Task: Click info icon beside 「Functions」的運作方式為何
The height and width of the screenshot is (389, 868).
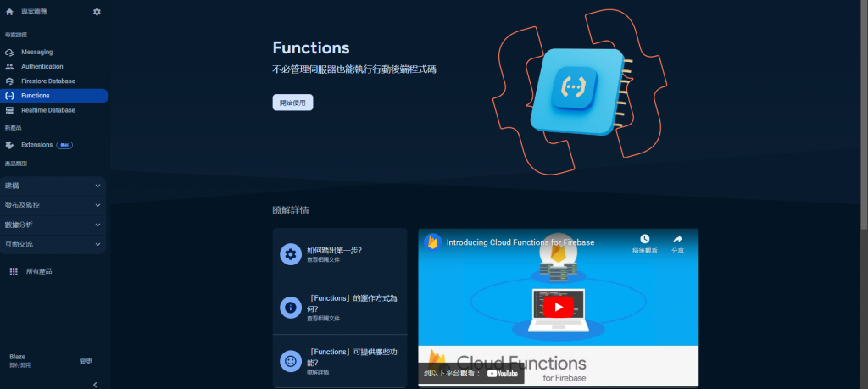Action: coord(291,308)
